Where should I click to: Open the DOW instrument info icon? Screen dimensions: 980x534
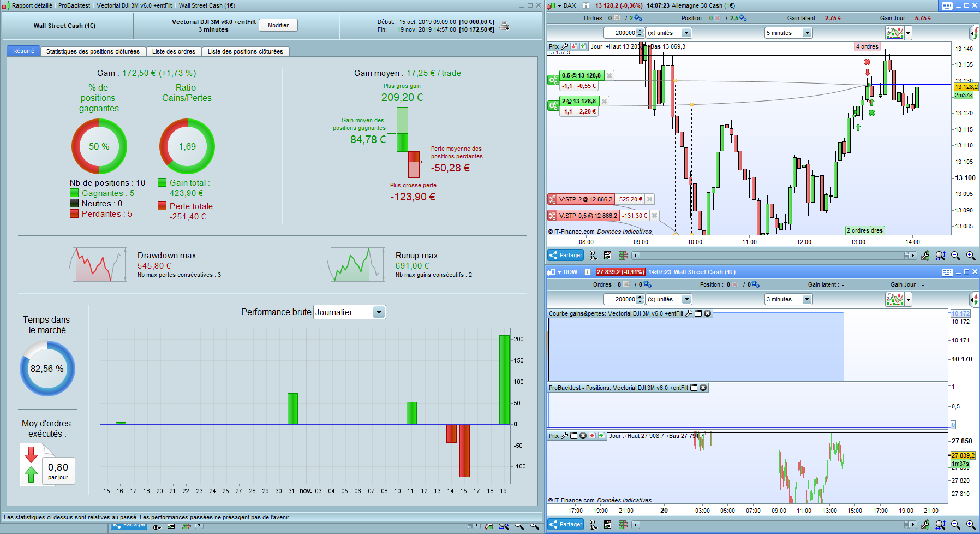pyautogui.click(x=588, y=272)
